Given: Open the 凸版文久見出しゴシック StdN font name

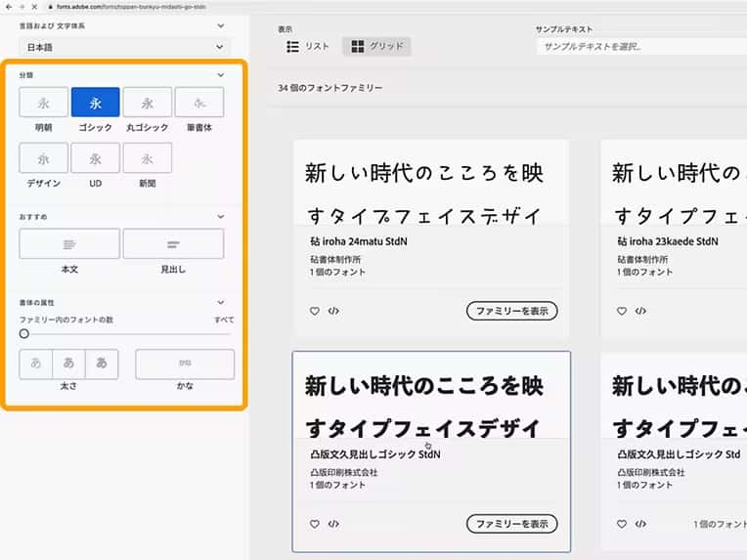Looking at the screenshot, I should (x=374, y=454).
